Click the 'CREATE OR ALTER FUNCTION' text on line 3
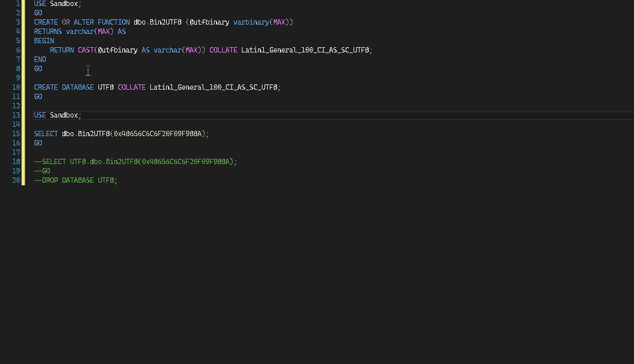634x364 pixels. 82,22
